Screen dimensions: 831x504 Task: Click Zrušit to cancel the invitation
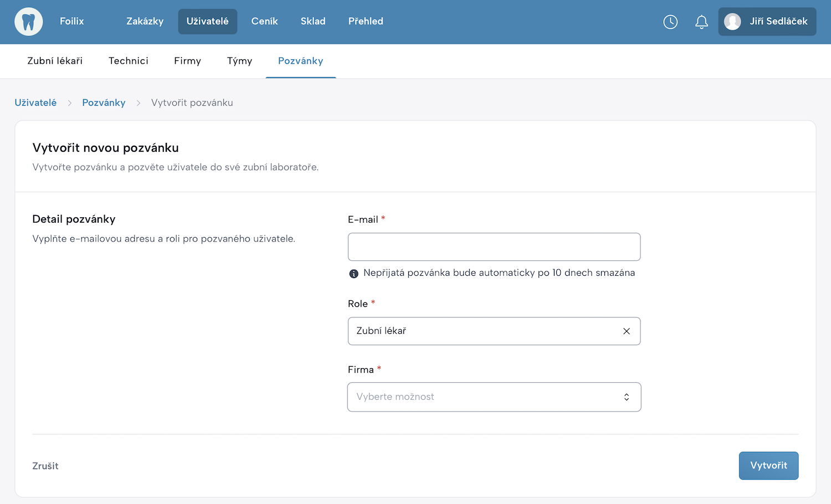click(x=45, y=466)
